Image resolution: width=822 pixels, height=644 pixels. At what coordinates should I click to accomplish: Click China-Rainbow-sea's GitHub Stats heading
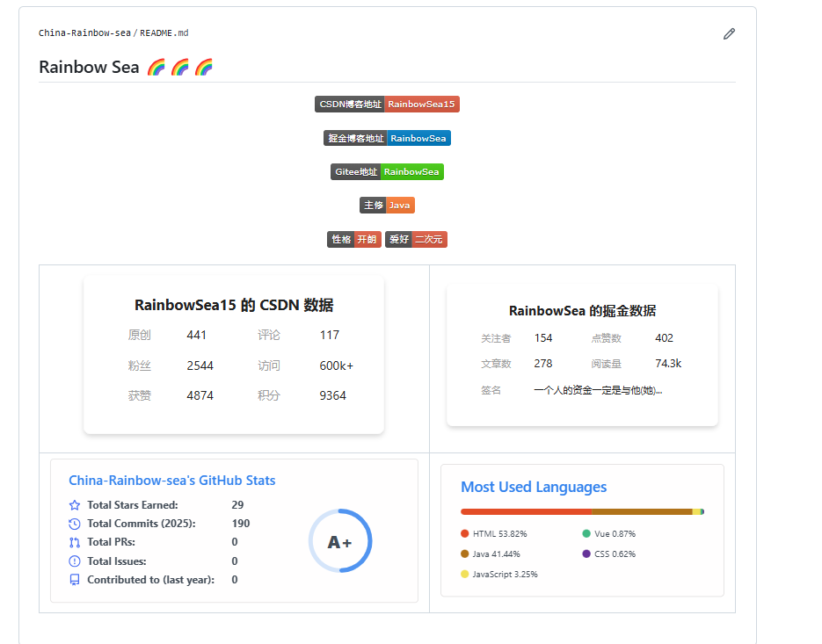coord(172,481)
